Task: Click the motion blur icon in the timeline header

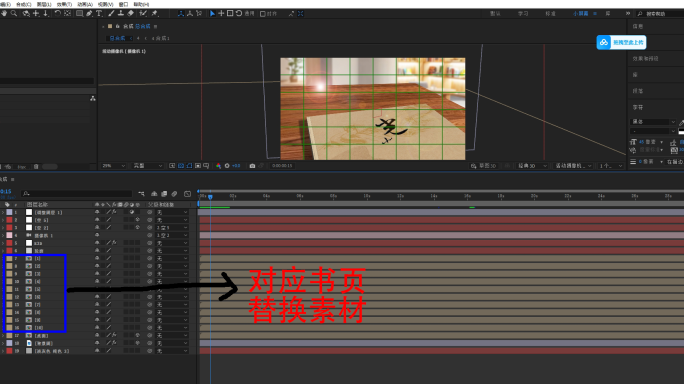Action: click(174, 194)
